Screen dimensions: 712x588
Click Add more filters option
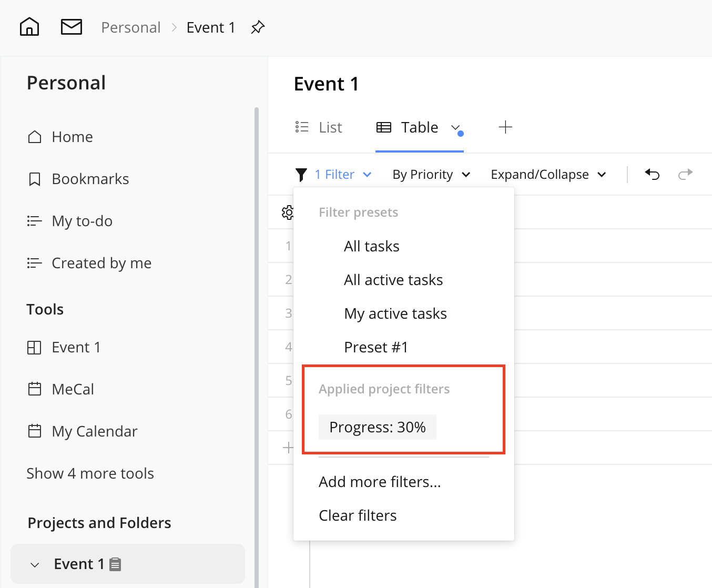(x=380, y=482)
